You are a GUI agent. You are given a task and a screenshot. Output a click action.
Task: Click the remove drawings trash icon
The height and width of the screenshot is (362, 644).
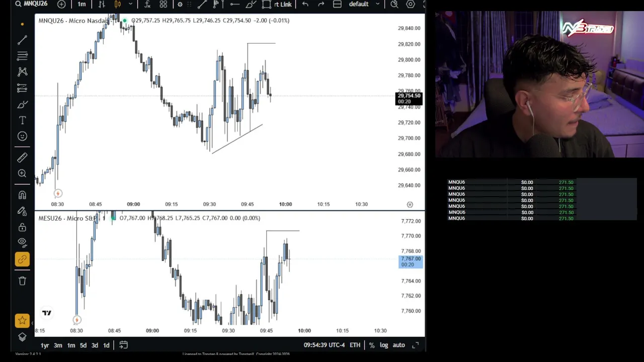click(x=22, y=281)
